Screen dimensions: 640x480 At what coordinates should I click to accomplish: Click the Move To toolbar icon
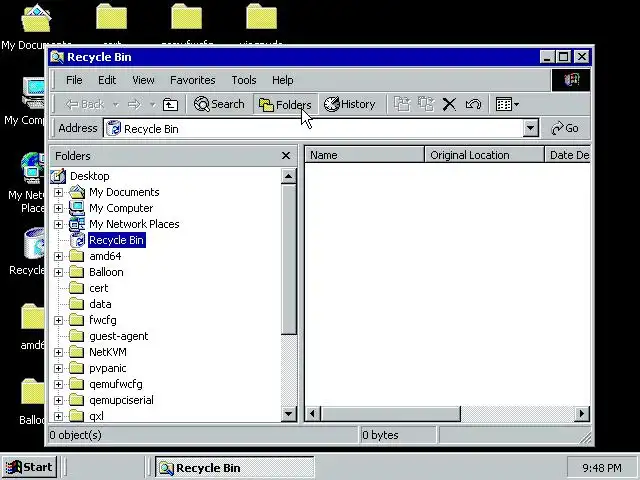pos(402,104)
